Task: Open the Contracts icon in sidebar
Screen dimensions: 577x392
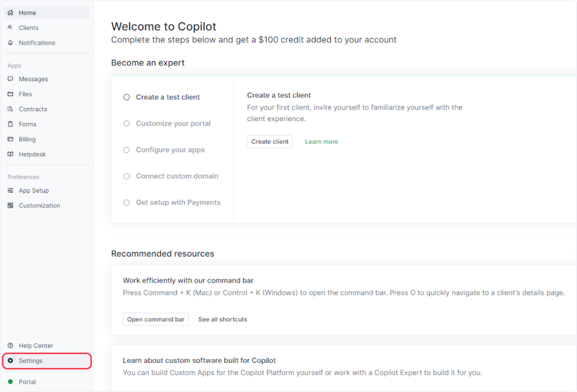Action: click(x=10, y=109)
